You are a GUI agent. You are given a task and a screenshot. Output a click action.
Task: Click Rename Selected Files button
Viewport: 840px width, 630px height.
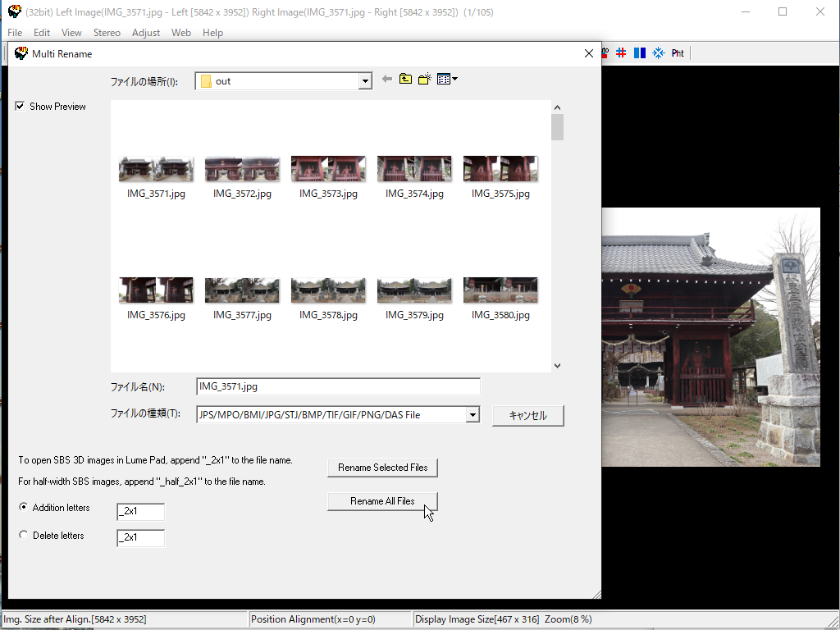pyautogui.click(x=382, y=468)
